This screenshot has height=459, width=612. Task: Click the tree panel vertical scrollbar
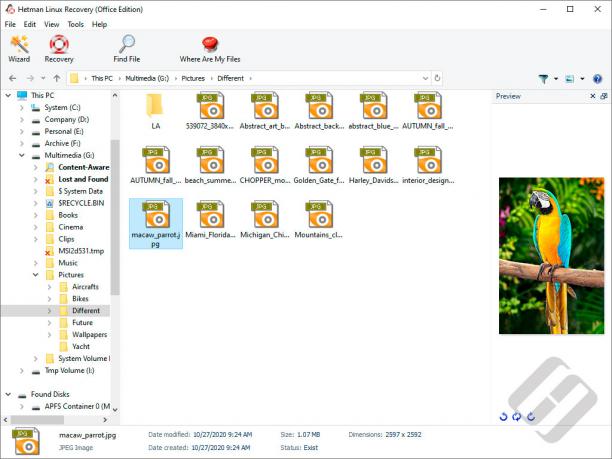(x=115, y=217)
